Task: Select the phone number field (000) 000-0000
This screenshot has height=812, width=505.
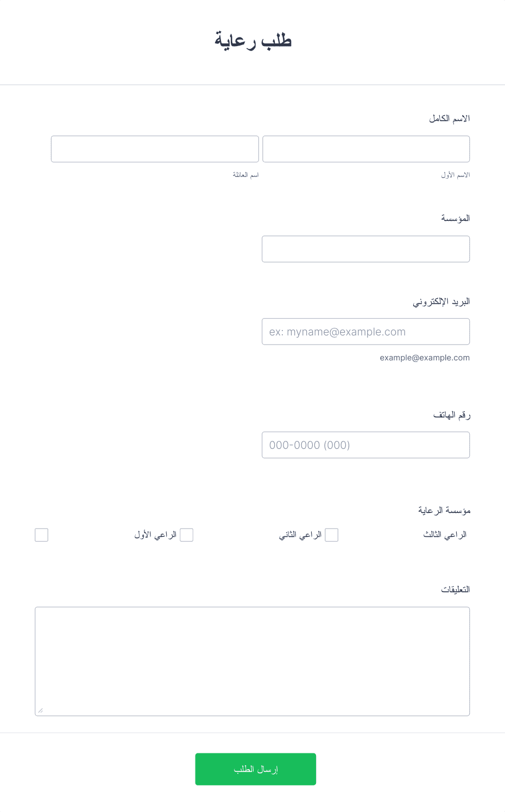Action: 366,445
